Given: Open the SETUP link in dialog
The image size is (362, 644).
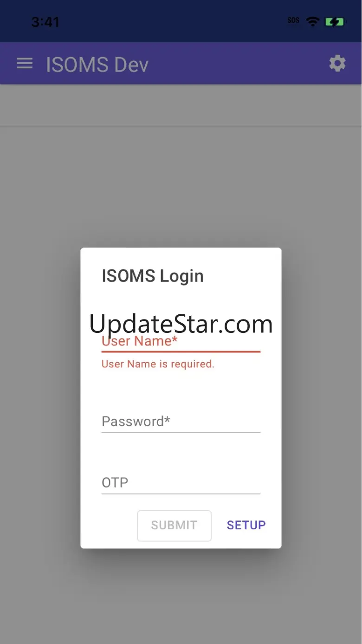Looking at the screenshot, I should click(x=246, y=525).
